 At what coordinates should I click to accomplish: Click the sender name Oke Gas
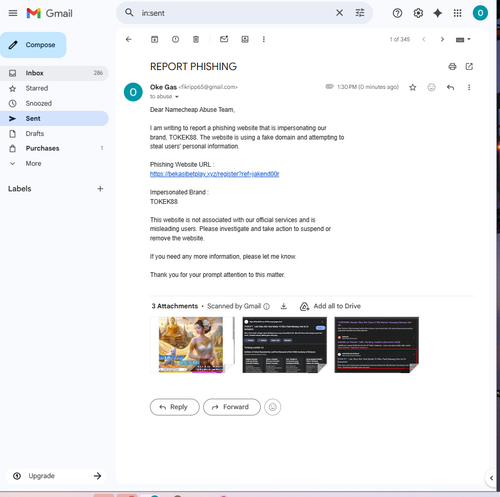[163, 87]
